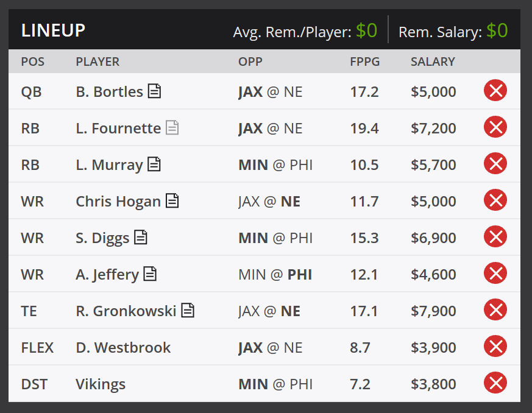Remove L. Murray from lineup

[495, 164]
